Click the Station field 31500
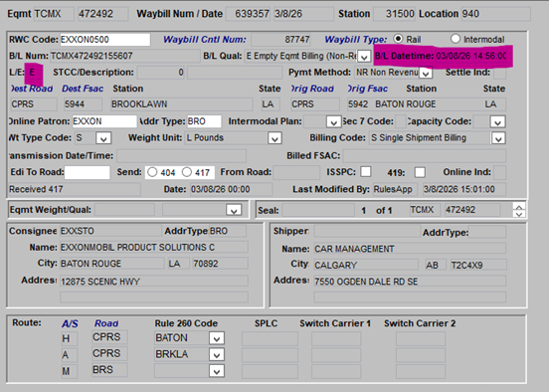This screenshot has height=392, width=549. pos(394,14)
